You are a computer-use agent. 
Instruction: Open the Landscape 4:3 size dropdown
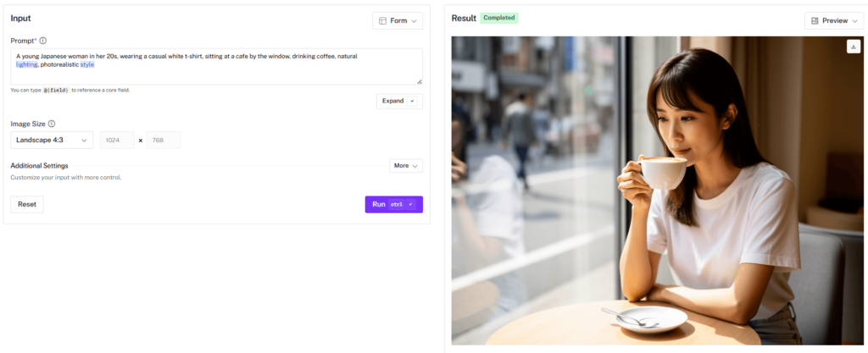(52, 141)
